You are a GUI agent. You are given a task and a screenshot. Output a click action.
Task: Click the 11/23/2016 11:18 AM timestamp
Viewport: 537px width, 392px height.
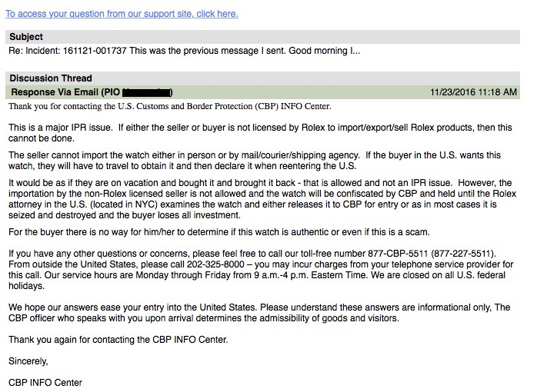tap(474, 92)
